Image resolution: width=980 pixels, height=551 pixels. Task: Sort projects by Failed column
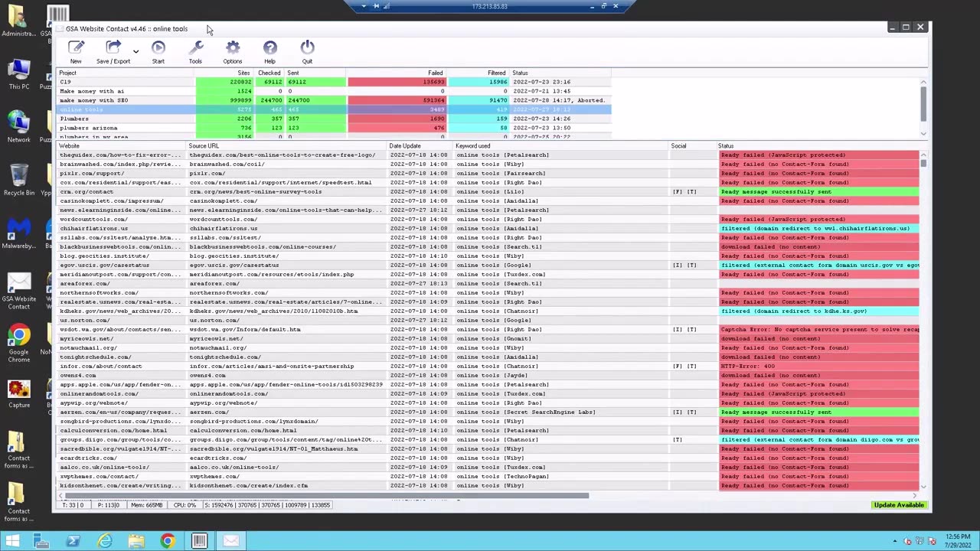pyautogui.click(x=397, y=73)
